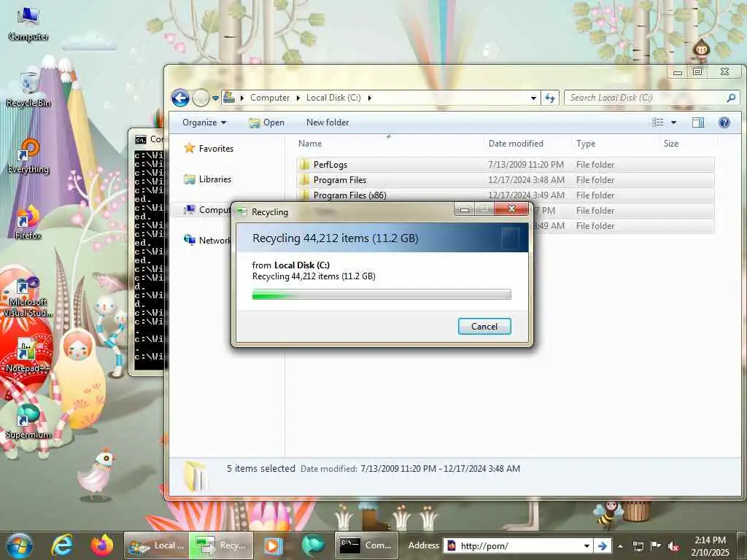Open the Explorer Help icon

tap(724, 122)
